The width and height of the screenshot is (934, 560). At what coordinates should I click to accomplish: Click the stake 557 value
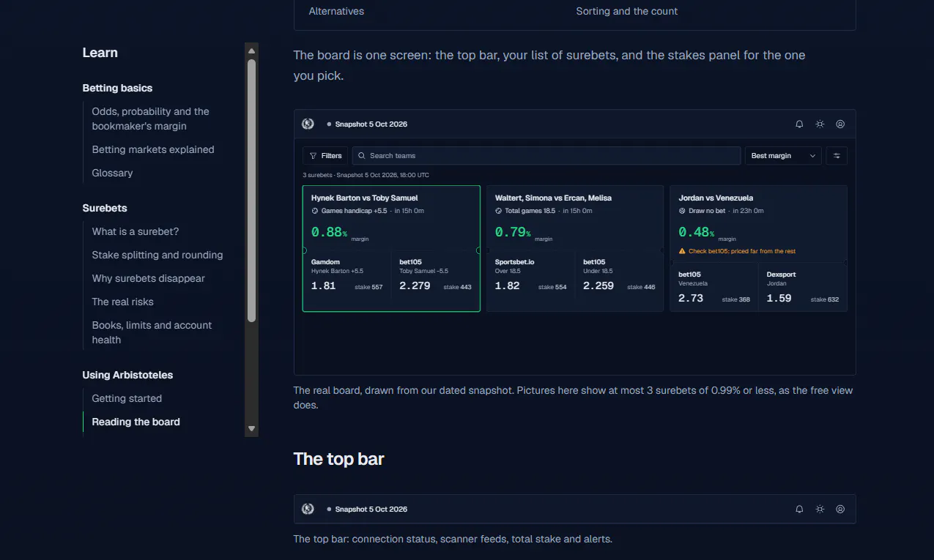pos(368,288)
